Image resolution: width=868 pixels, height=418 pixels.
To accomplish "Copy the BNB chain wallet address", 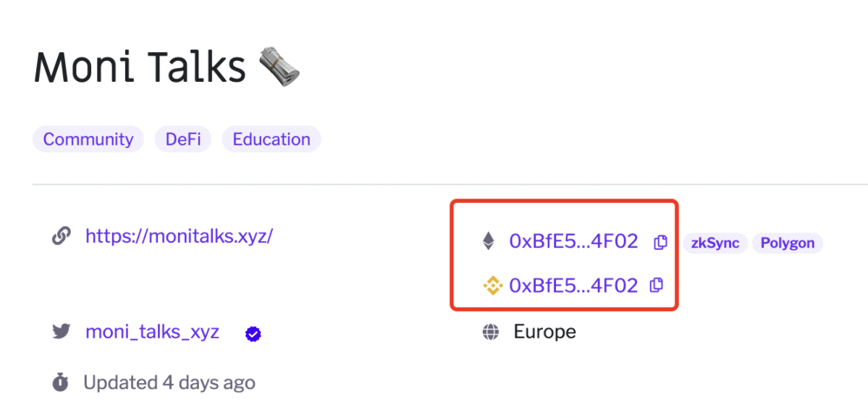I will 657,285.
